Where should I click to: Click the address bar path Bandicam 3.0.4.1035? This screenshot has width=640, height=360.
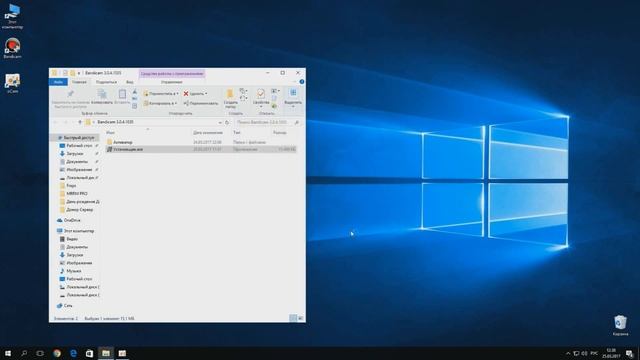[115, 122]
